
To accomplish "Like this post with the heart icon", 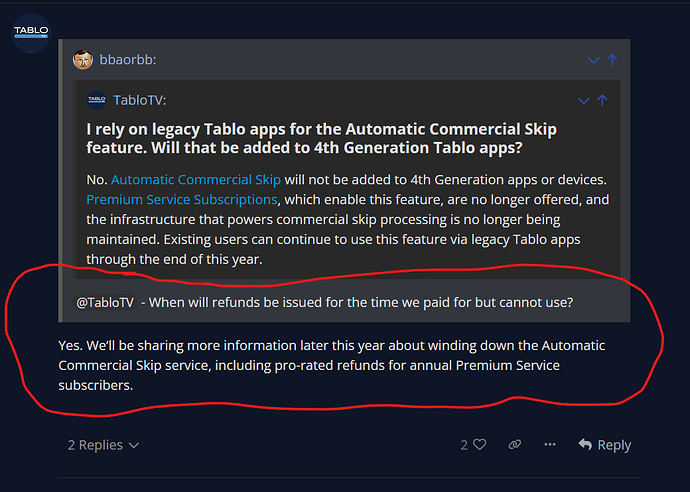I will coord(480,444).
